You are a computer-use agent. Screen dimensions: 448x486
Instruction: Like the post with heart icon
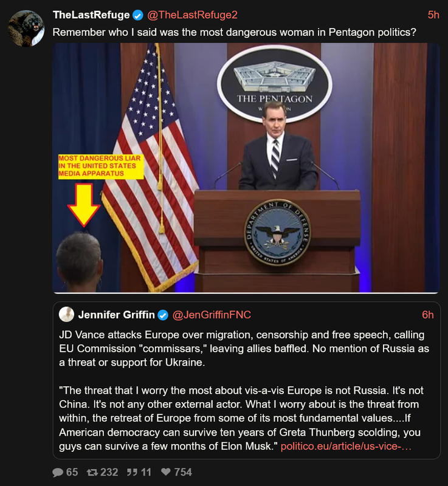166,472
